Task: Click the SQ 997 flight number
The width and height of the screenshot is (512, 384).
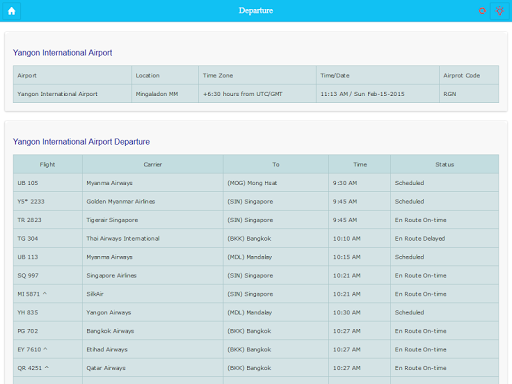Action: tap(28, 276)
